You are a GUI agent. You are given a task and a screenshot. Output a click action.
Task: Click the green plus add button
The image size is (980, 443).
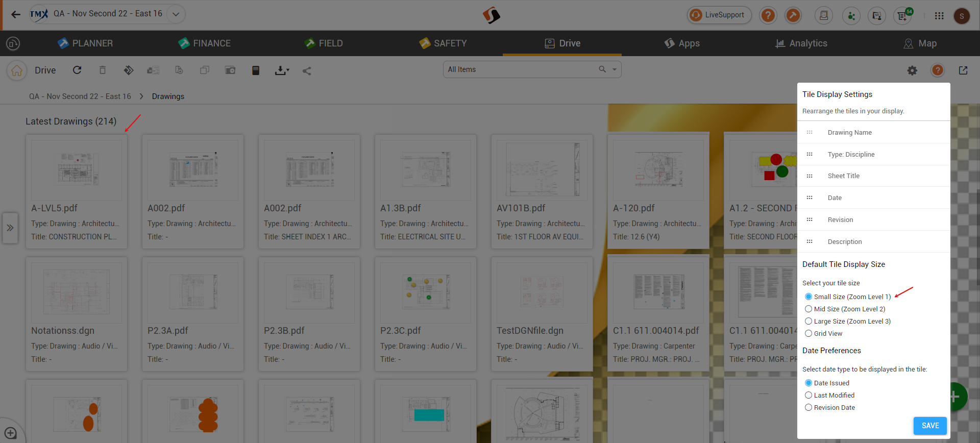tap(957, 397)
